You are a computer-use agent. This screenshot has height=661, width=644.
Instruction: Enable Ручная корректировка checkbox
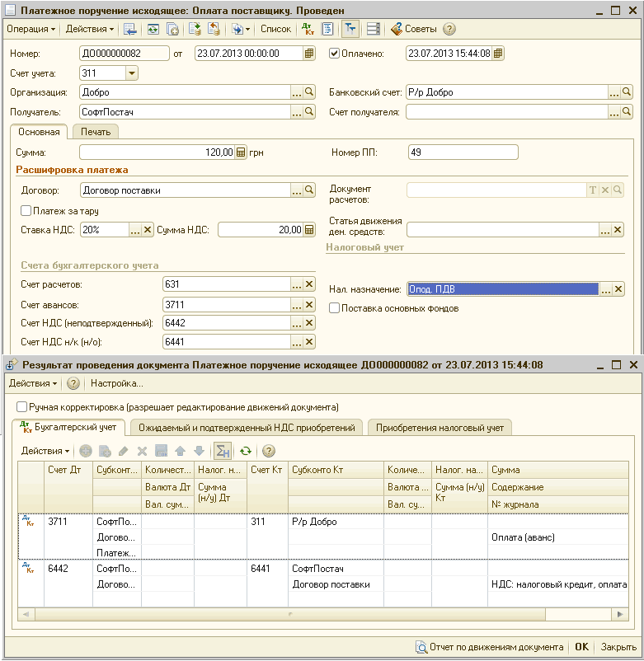22,406
